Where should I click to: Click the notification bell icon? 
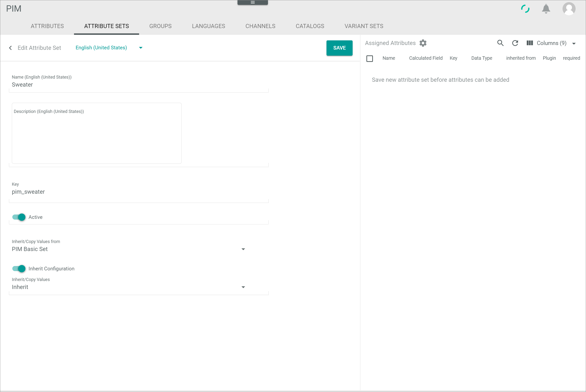547,9
